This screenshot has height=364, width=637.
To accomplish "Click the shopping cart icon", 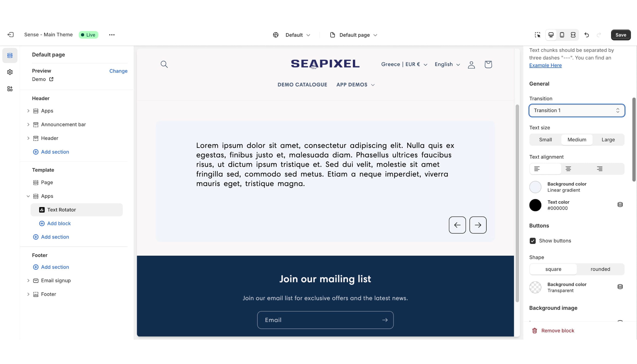I will 488,64.
